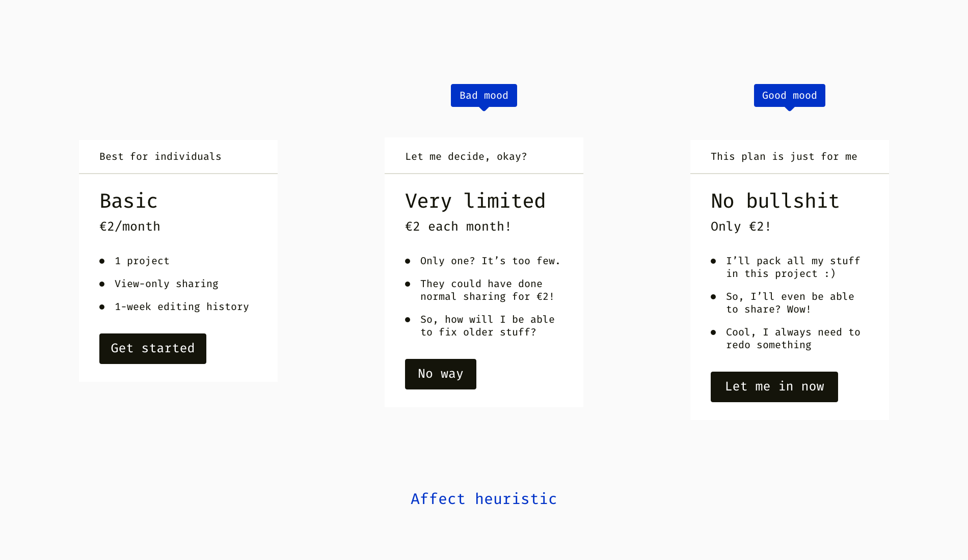Click the No bullshit plan title
This screenshot has width=968, height=560.
point(775,201)
